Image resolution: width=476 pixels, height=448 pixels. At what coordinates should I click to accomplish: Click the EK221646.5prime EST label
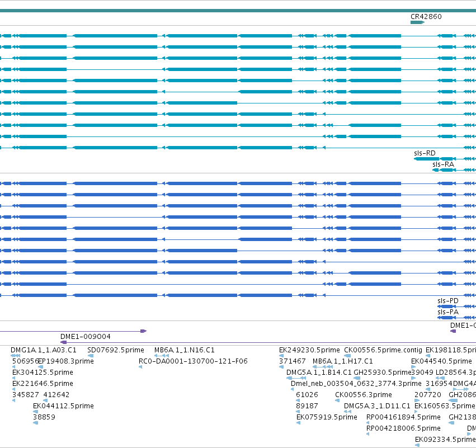click(43, 383)
